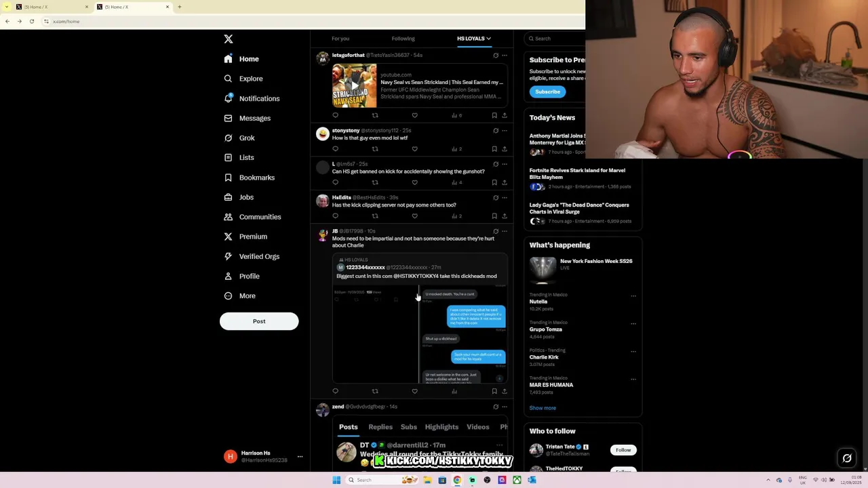Follow Tristan Tate
The image size is (868, 488).
(623, 450)
